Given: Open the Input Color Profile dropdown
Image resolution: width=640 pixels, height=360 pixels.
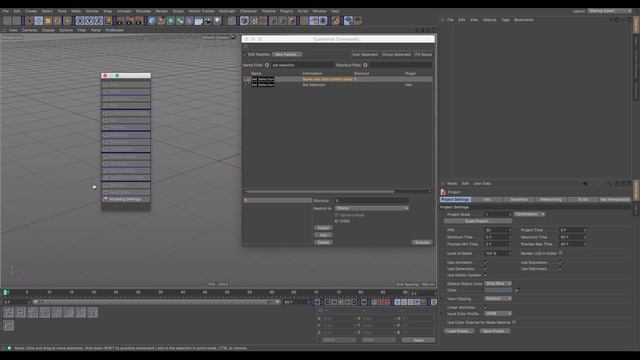Looking at the screenshot, I should tap(498, 314).
